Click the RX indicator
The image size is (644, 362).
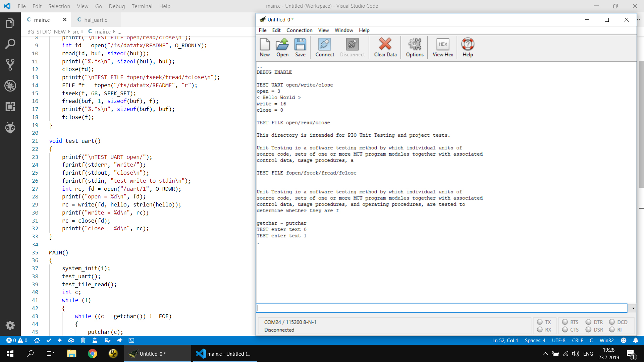click(544, 330)
